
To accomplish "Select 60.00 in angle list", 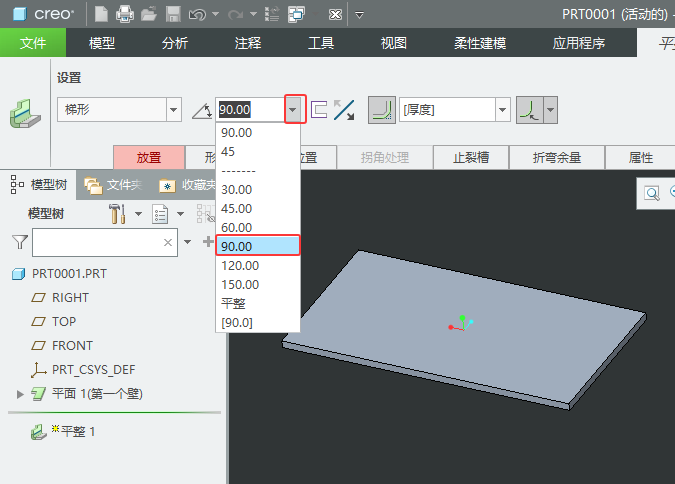I will 257,227.
